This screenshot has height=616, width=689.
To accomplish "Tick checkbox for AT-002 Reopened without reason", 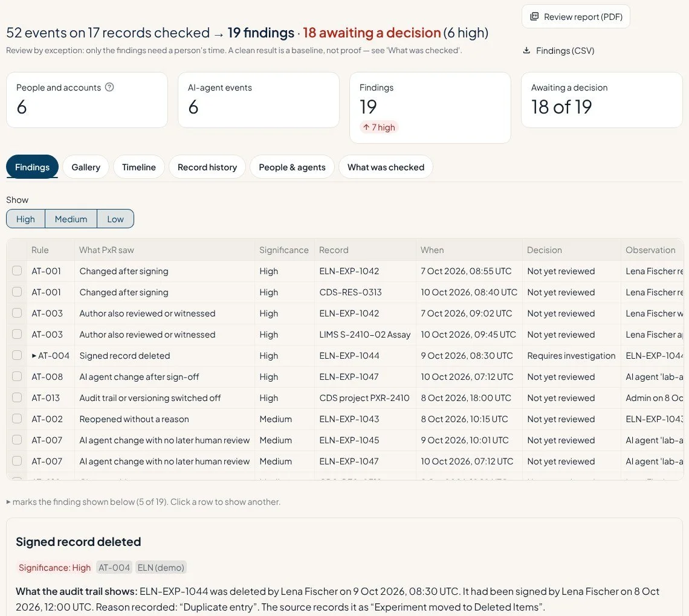I will [17, 419].
